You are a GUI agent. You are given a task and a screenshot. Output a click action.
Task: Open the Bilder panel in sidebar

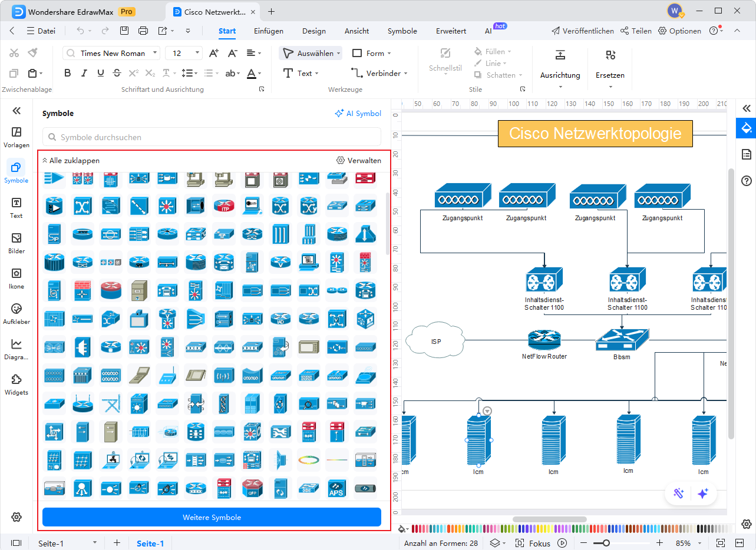tap(16, 243)
